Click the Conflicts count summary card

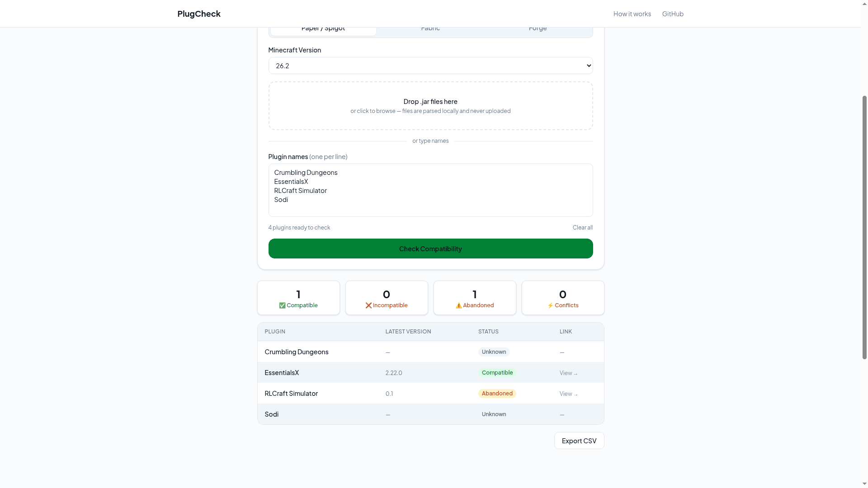(x=563, y=298)
